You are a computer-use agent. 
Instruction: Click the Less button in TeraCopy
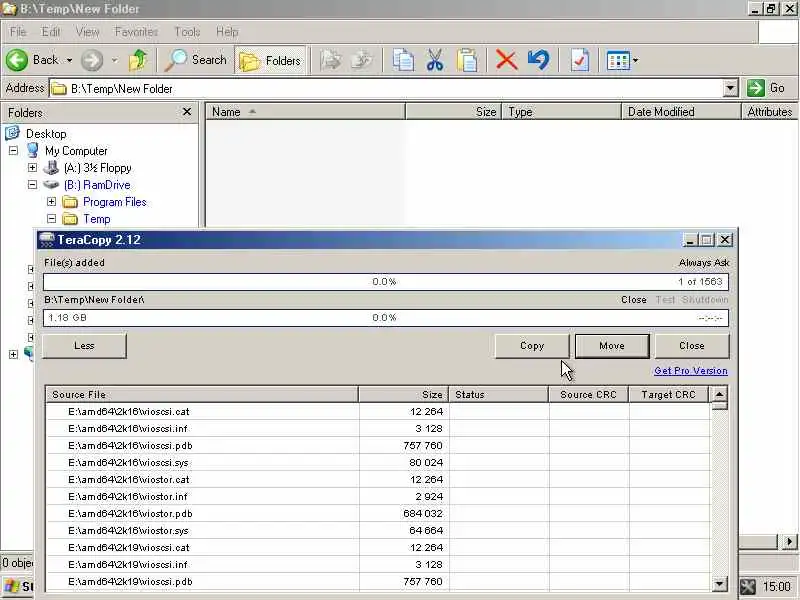click(84, 346)
